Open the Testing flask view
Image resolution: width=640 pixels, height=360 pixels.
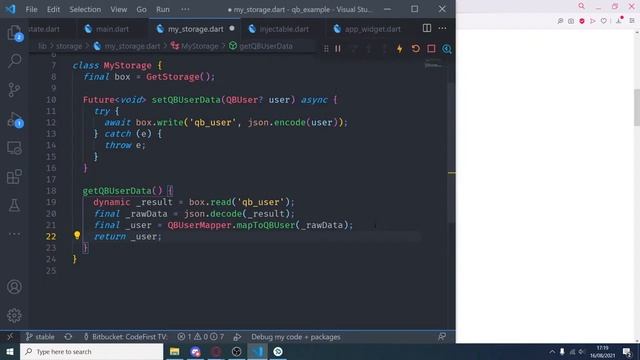(x=14, y=205)
